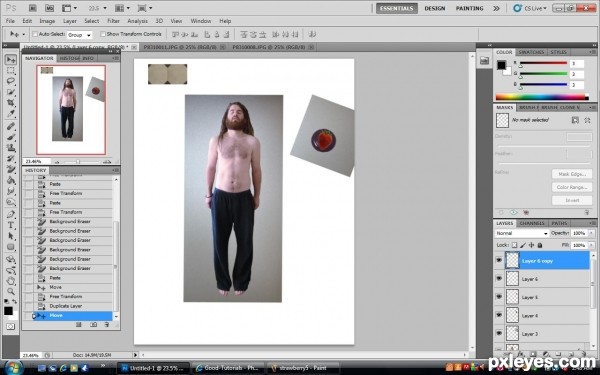Toggle Quick Mask mode at toolbox bottom
This screenshot has width=600, height=375.
click(10, 326)
